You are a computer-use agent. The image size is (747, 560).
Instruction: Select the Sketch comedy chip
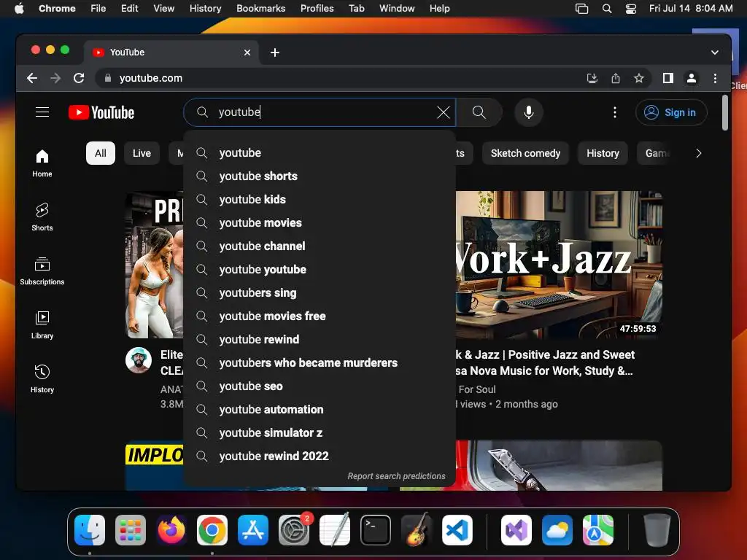525,153
